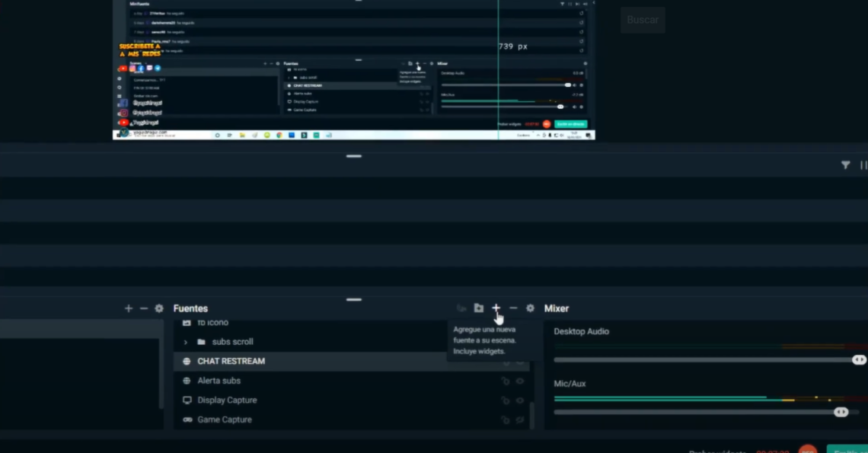
Task: Click the green Emitir button
Action: point(847,449)
